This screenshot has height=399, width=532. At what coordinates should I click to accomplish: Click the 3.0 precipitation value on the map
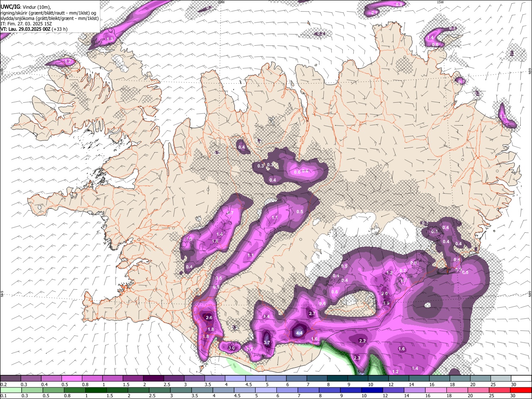(x=232, y=348)
